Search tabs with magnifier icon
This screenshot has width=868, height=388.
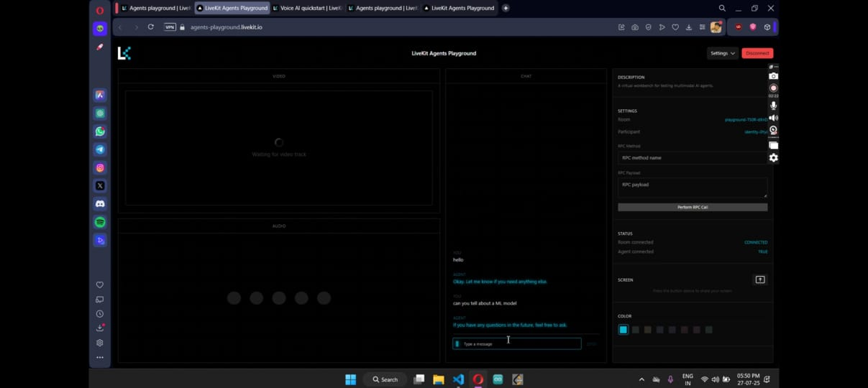pyautogui.click(x=722, y=8)
